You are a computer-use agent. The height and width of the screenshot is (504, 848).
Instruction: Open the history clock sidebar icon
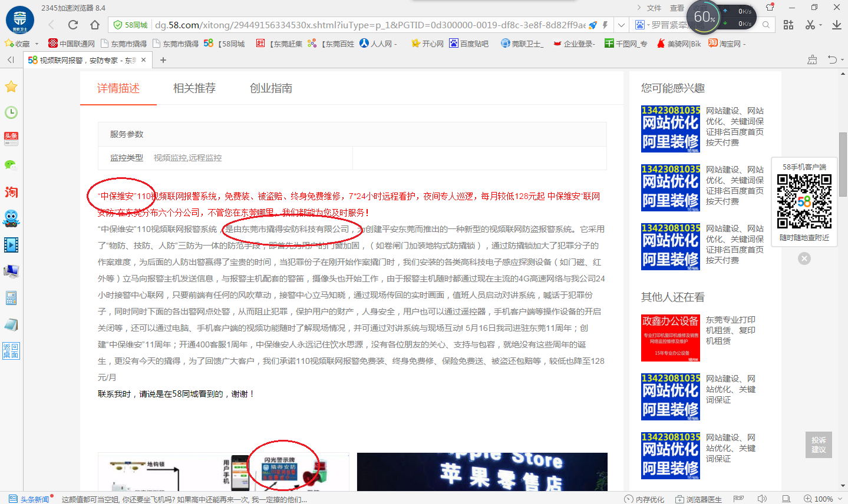(11, 112)
